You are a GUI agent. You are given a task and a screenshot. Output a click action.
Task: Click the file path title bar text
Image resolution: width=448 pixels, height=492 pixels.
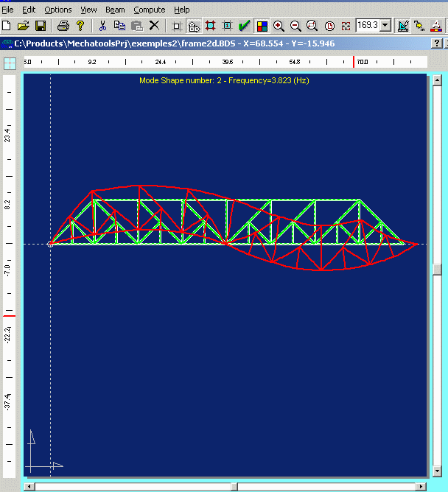[x=175, y=43]
